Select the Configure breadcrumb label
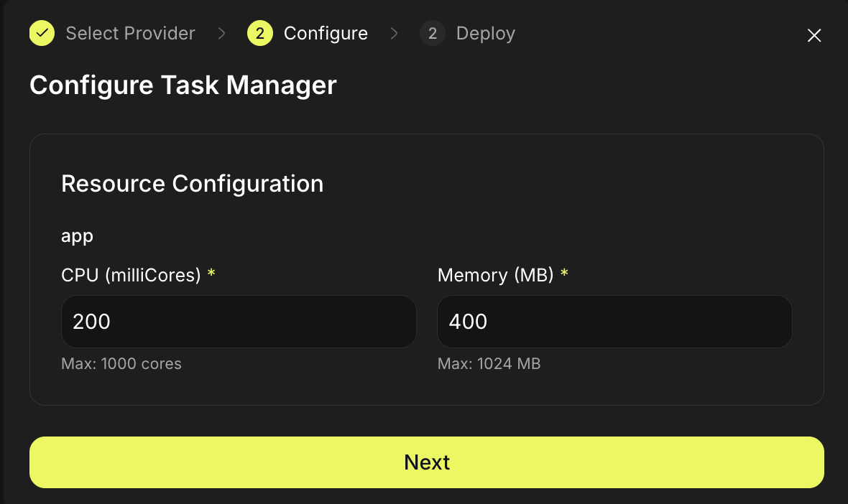 (x=326, y=33)
